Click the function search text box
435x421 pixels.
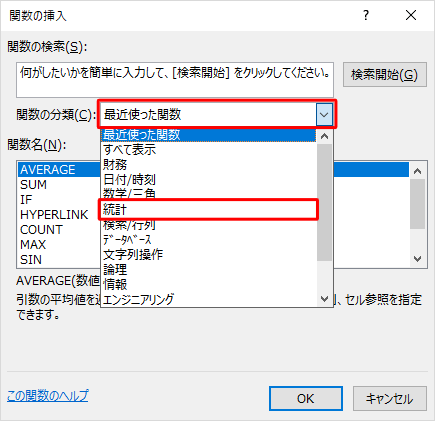175,80
